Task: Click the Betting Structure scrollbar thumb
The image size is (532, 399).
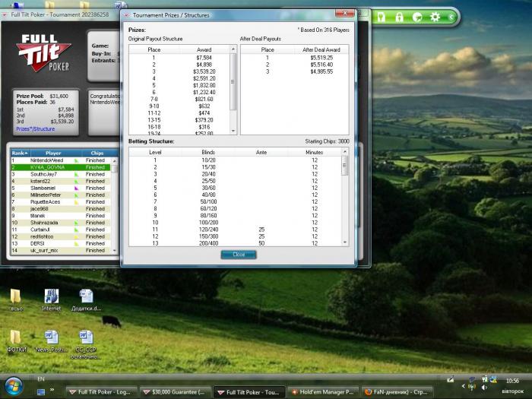Action: (x=345, y=166)
